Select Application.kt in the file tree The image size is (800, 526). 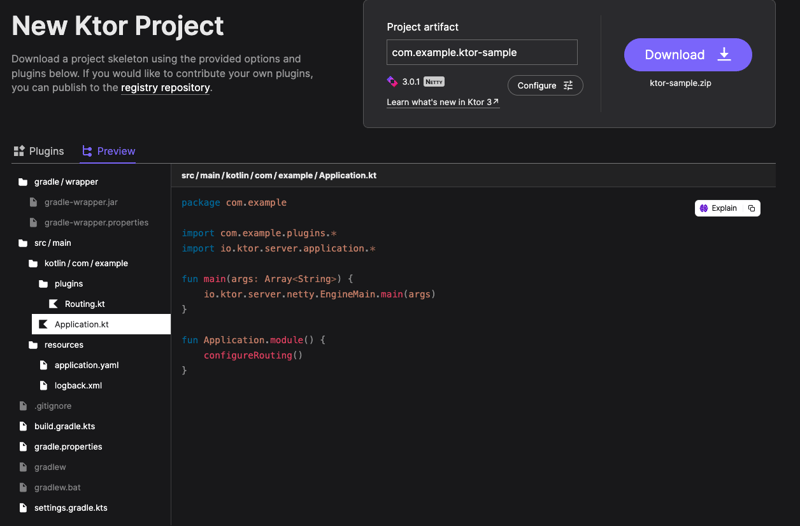[x=101, y=324]
